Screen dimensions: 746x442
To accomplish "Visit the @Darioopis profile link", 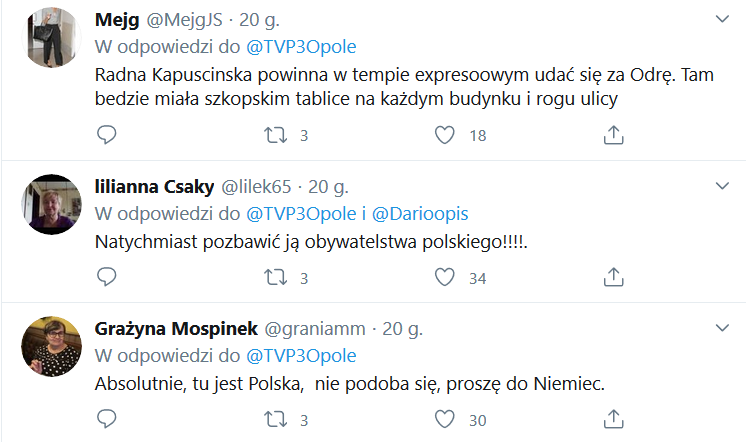I will point(419,213).
